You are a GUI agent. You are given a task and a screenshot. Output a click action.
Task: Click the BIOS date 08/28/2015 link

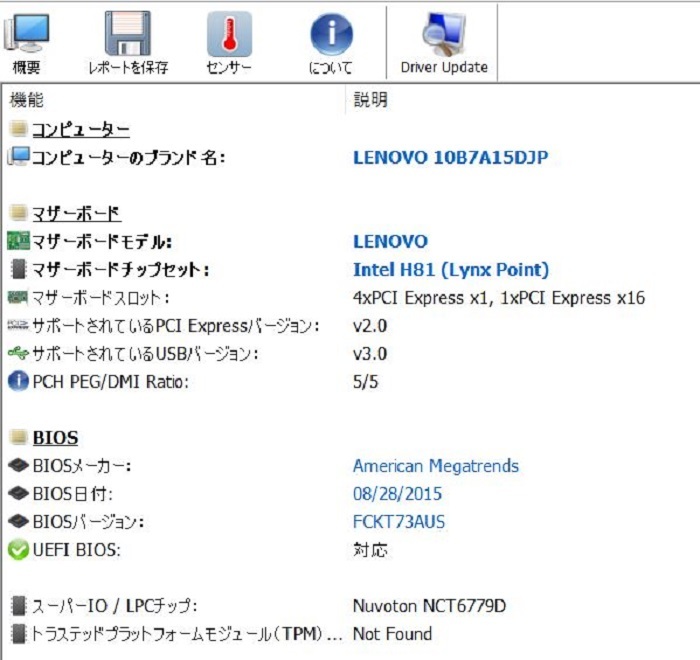397,494
